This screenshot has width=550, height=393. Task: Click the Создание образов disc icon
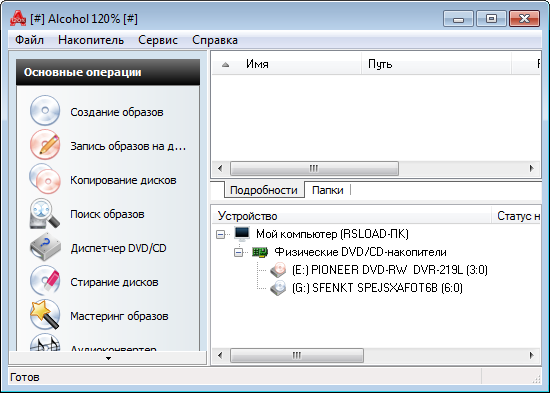tap(45, 111)
